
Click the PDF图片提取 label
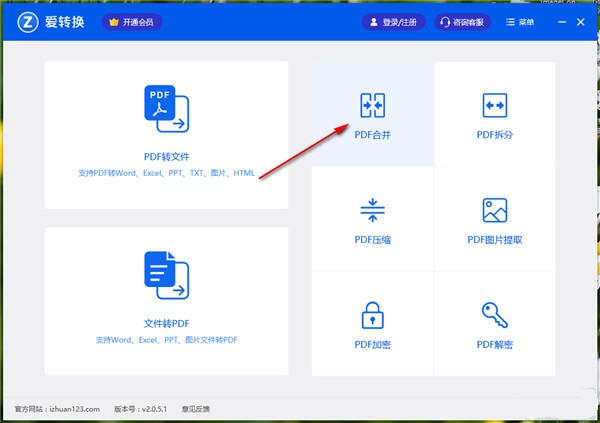[495, 240]
